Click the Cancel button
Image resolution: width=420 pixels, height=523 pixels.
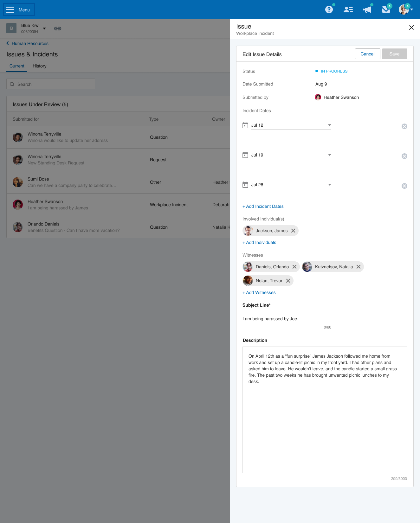[367, 54]
